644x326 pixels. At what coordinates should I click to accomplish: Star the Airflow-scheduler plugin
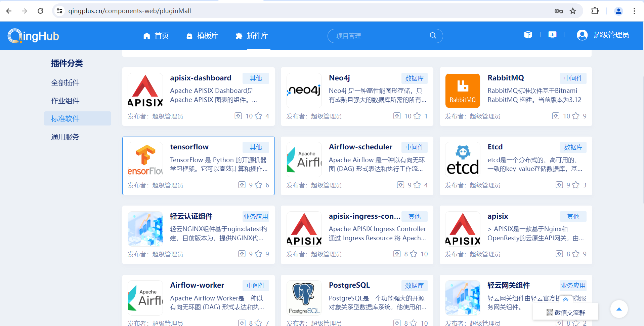(x=417, y=185)
